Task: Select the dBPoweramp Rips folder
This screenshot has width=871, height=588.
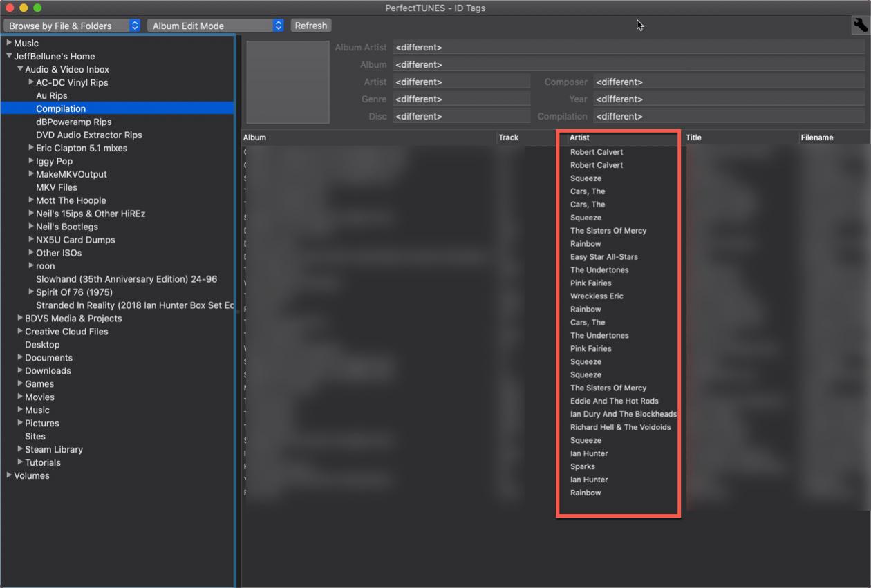Action: (73, 122)
